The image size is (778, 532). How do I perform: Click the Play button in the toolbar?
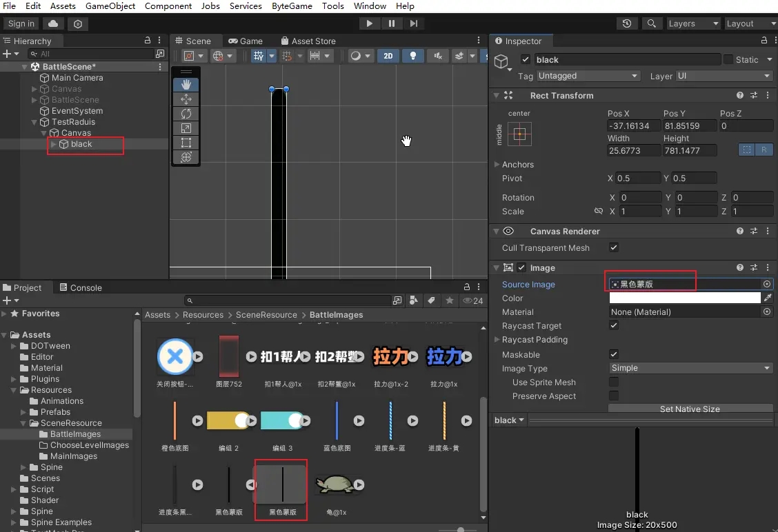(369, 23)
